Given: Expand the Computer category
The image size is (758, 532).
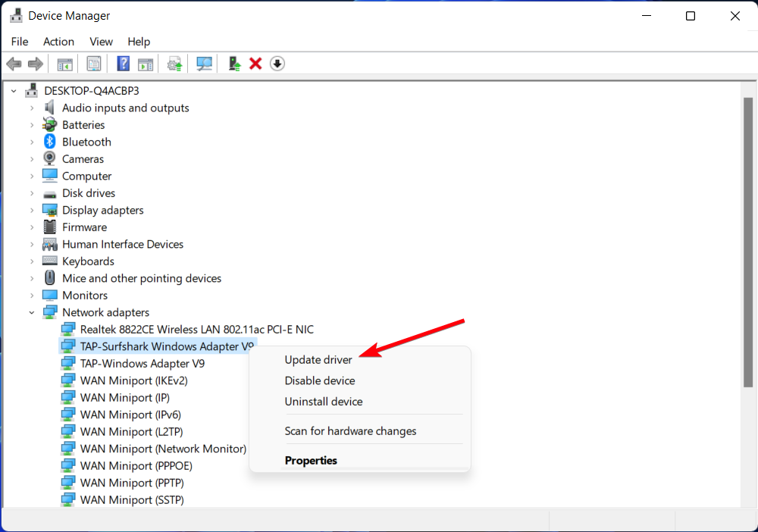Looking at the screenshot, I should (32, 177).
